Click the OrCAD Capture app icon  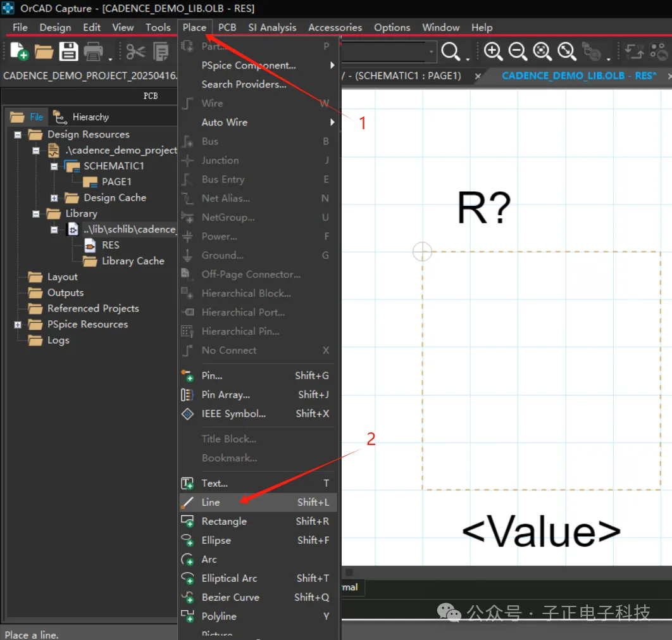[8, 8]
